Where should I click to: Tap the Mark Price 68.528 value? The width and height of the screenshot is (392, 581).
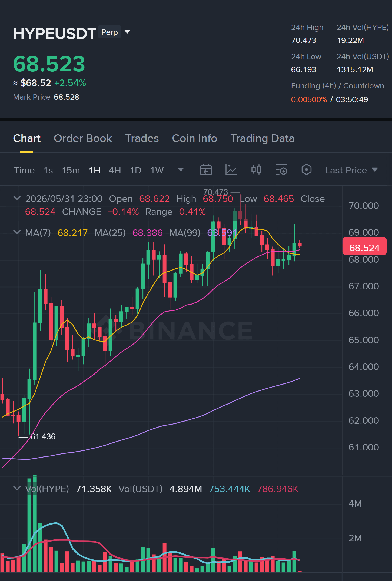click(x=67, y=97)
